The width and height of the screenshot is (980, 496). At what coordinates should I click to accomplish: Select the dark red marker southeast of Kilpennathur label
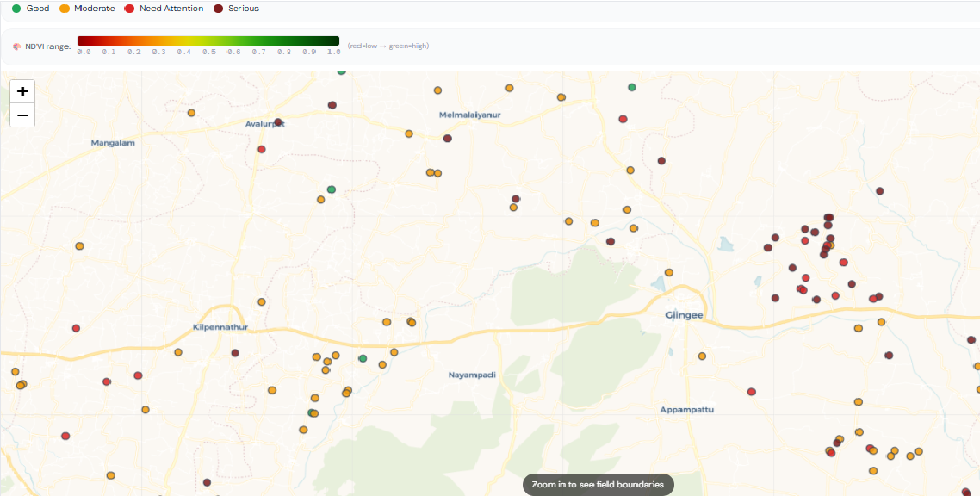pos(236,353)
